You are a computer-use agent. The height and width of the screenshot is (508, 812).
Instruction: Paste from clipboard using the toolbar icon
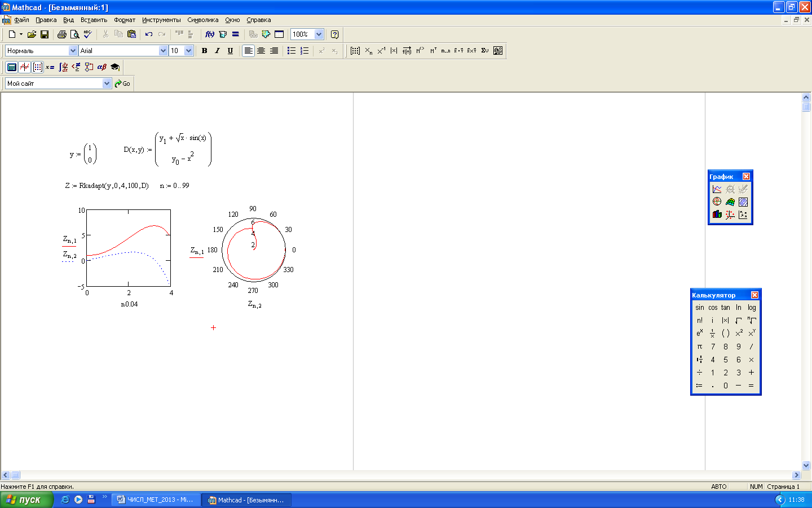click(131, 34)
